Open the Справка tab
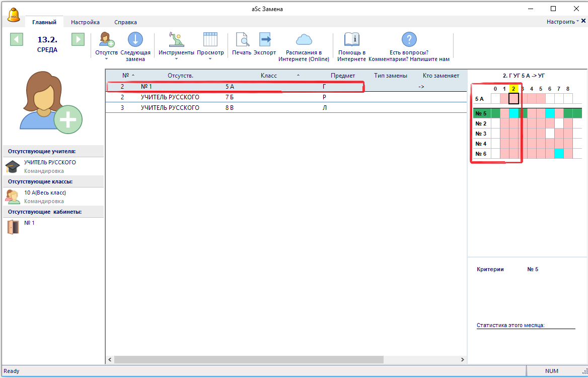This screenshot has height=378, width=588. [125, 22]
